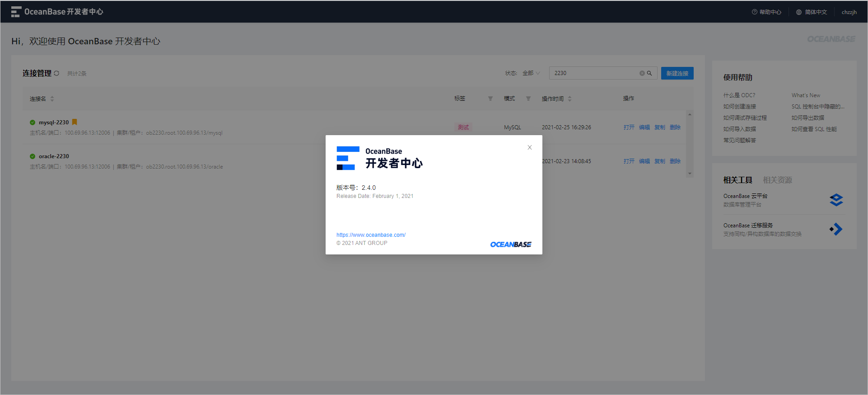Click the 新建连接 button
The height and width of the screenshot is (395, 868).
(677, 73)
